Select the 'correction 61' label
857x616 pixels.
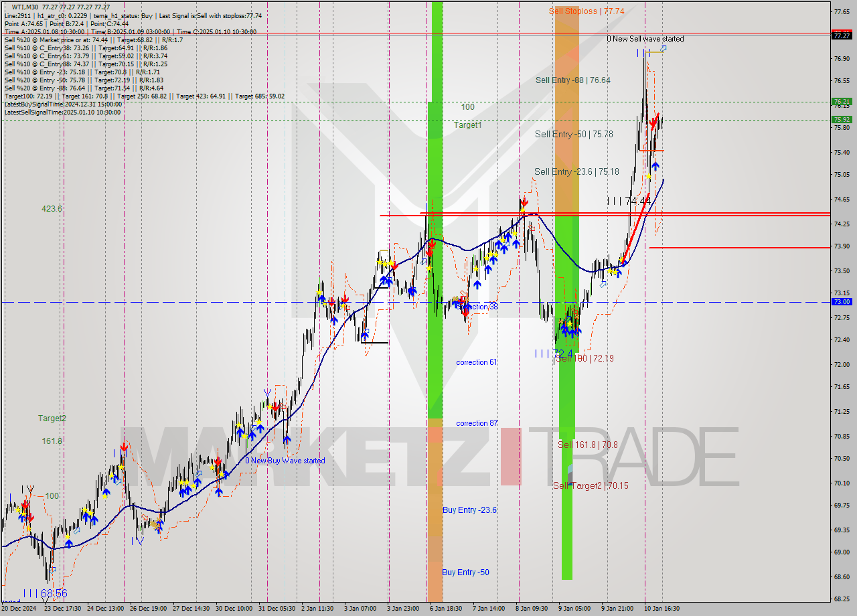click(477, 362)
